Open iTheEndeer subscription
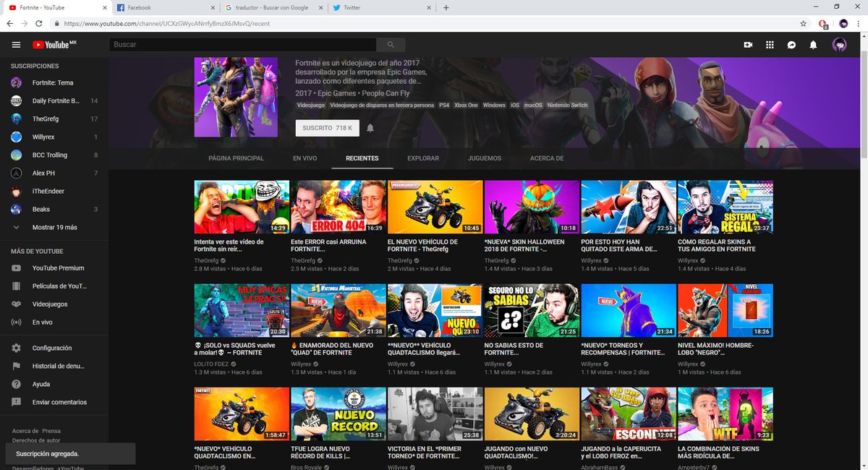The height and width of the screenshot is (470, 868). coord(54,191)
